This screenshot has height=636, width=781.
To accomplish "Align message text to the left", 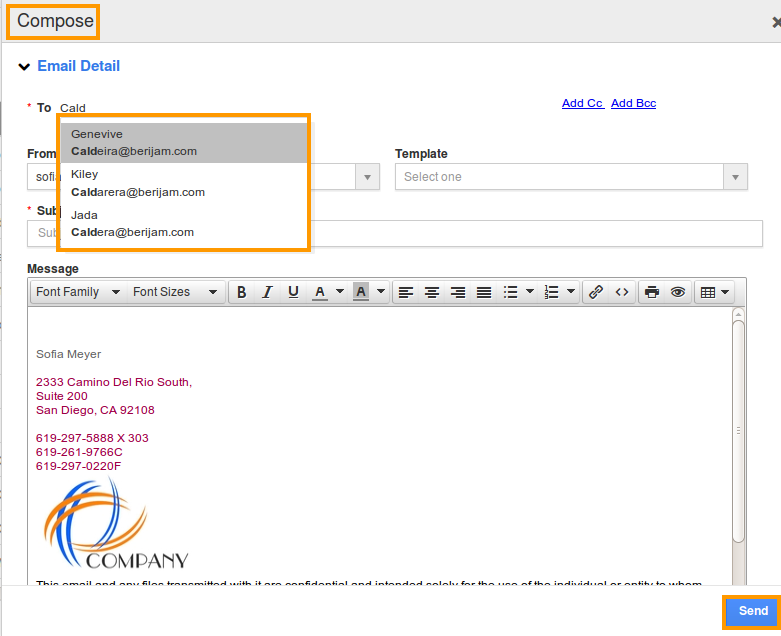I will (x=406, y=292).
